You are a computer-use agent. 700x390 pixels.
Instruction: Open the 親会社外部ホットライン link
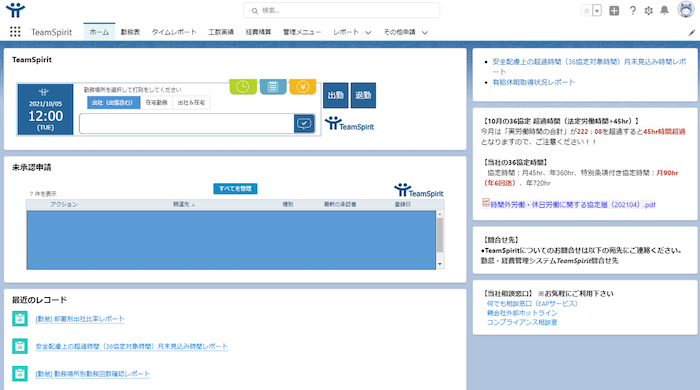click(522, 313)
